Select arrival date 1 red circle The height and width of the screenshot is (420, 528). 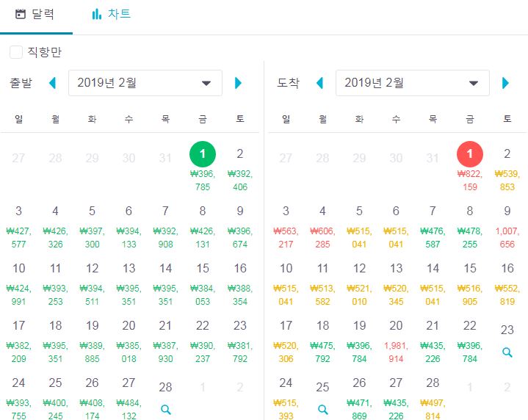tap(470, 154)
